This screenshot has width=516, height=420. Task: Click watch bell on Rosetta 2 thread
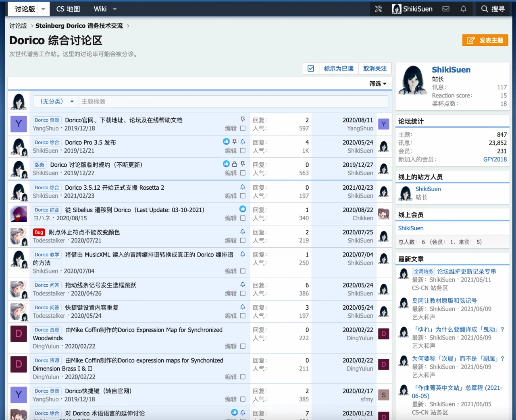click(x=243, y=187)
